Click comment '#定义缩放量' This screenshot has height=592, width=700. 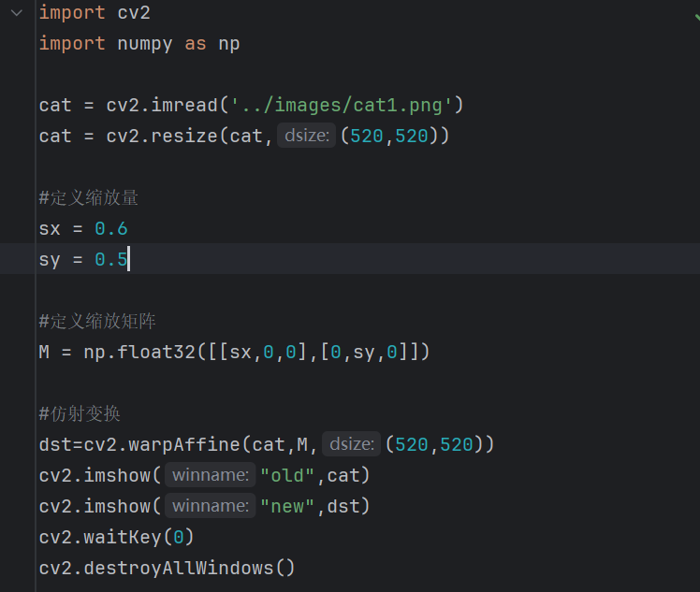88,197
